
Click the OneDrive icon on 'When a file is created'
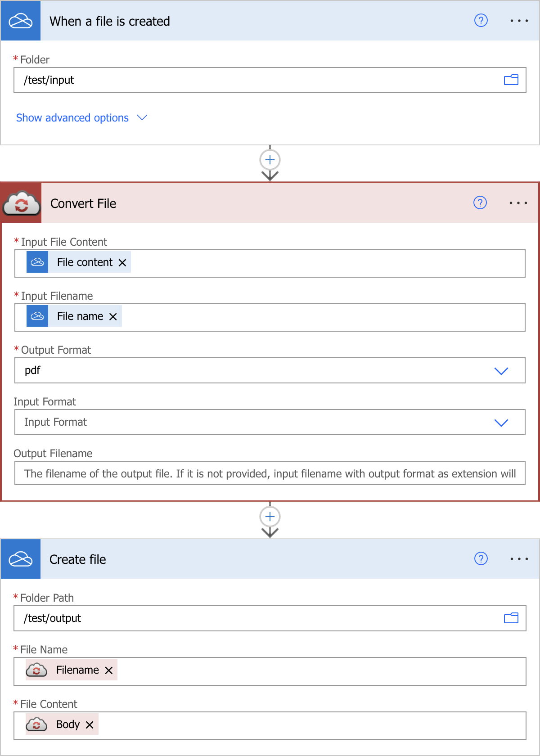click(21, 21)
